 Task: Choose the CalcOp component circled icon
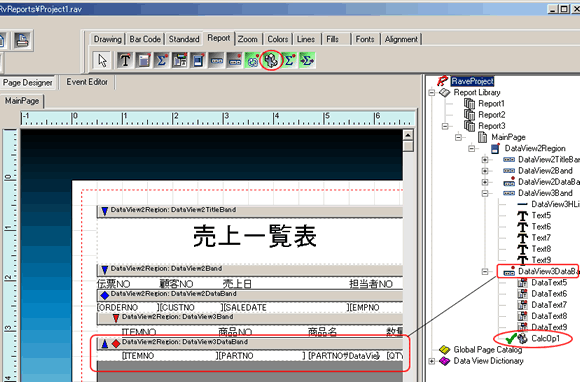click(x=271, y=60)
